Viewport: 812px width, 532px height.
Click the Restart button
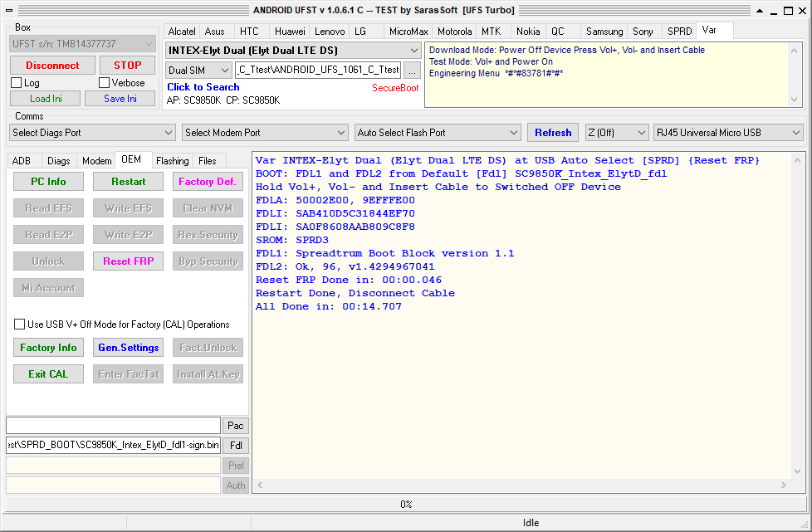129,182
